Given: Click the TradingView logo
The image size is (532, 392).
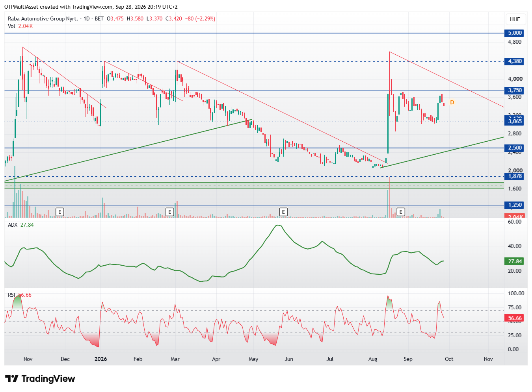Looking at the screenshot, I should [40, 379].
